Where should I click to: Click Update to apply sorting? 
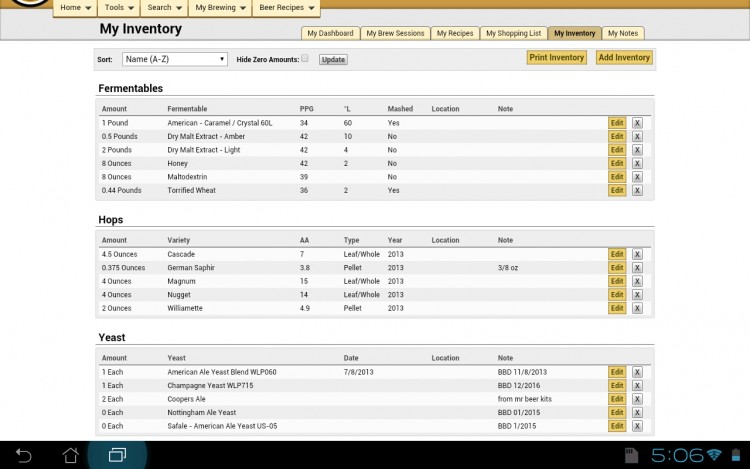click(333, 60)
